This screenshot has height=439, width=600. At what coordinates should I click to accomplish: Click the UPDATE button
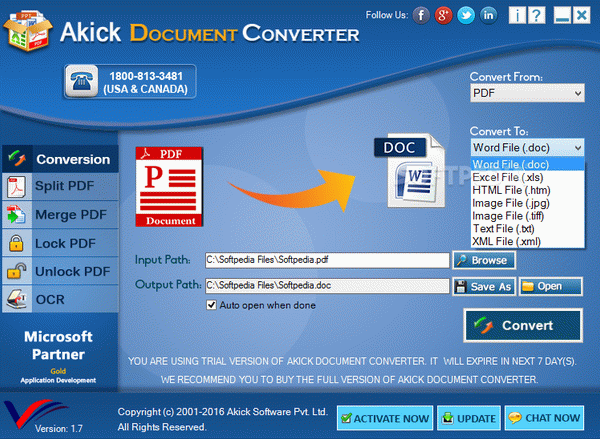coord(469,418)
